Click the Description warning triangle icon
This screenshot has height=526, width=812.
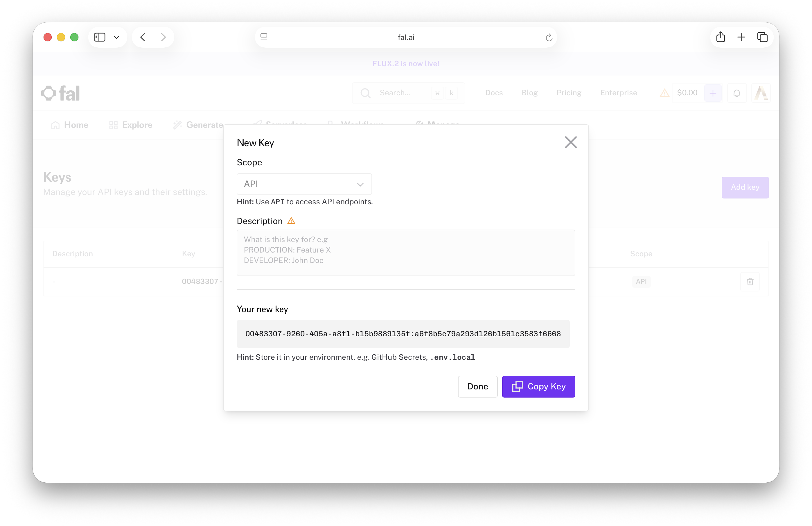291,221
